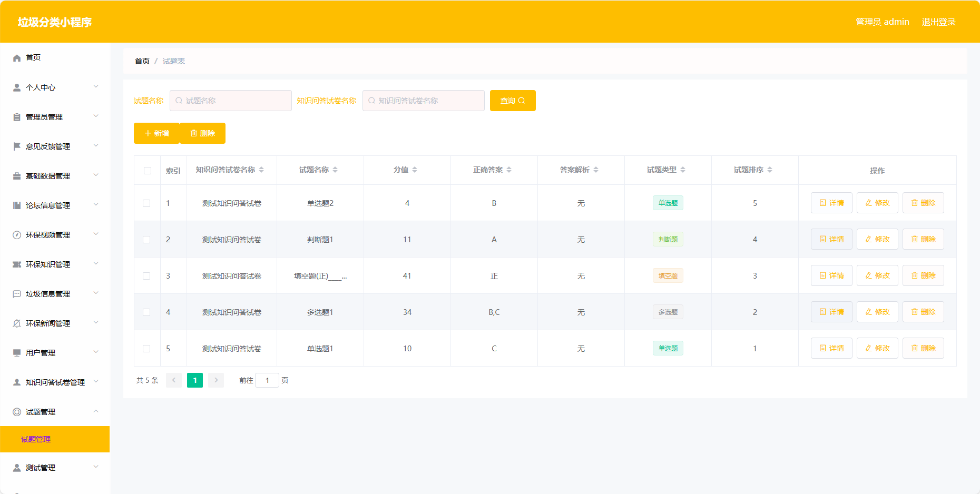Sort by 分值 column arrows
This screenshot has width=980, height=494.
click(415, 170)
